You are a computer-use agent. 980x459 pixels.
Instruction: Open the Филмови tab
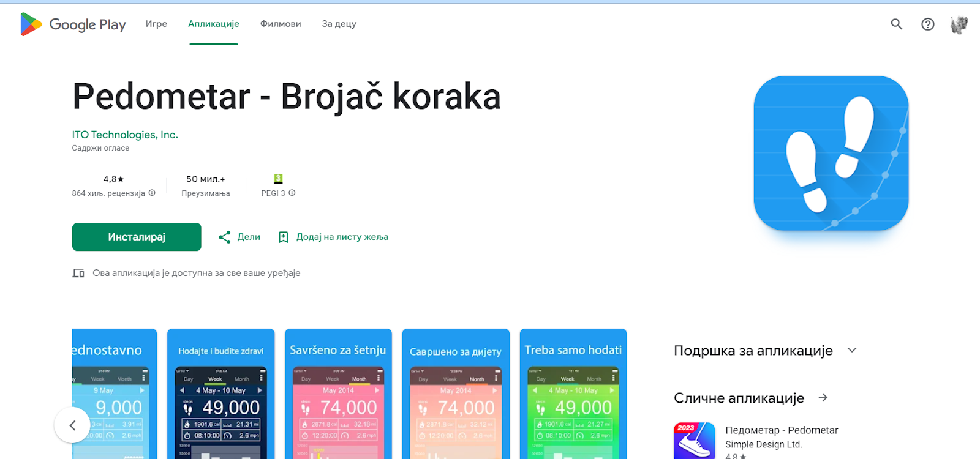(281, 24)
